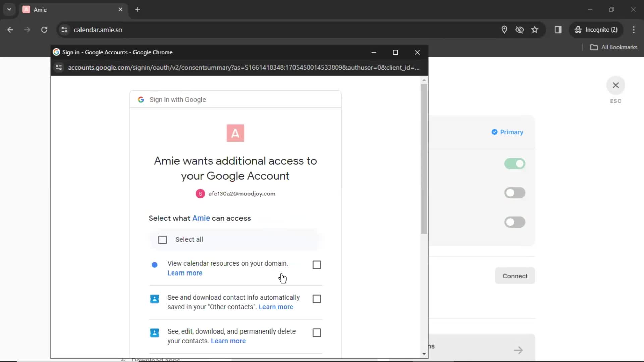
Task: Click the 'Connect' button on the right panel
Action: tap(515, 276)
